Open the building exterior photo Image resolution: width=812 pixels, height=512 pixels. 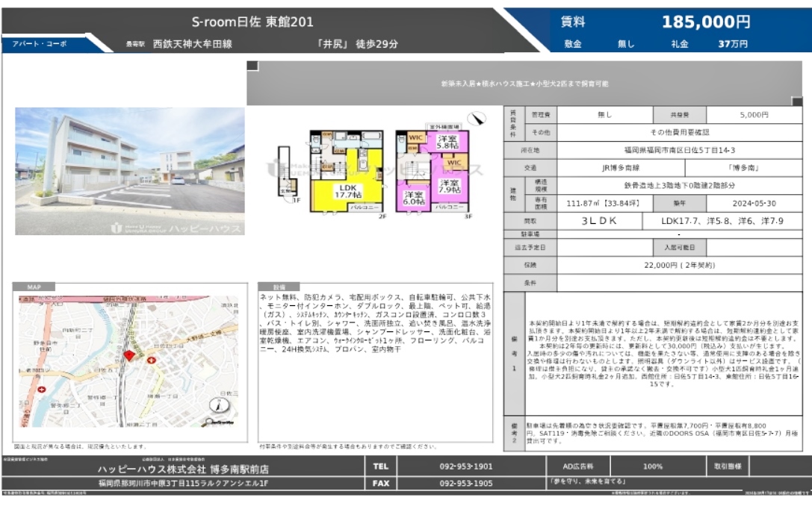point(129,171)
